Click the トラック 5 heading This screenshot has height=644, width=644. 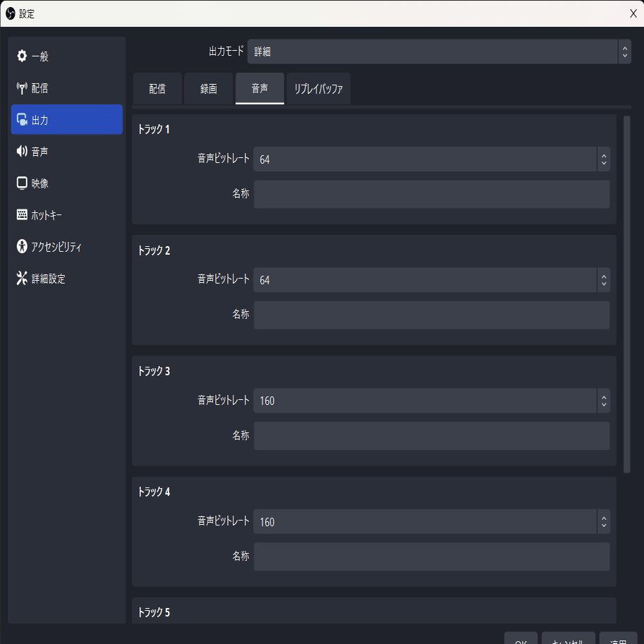154,612
